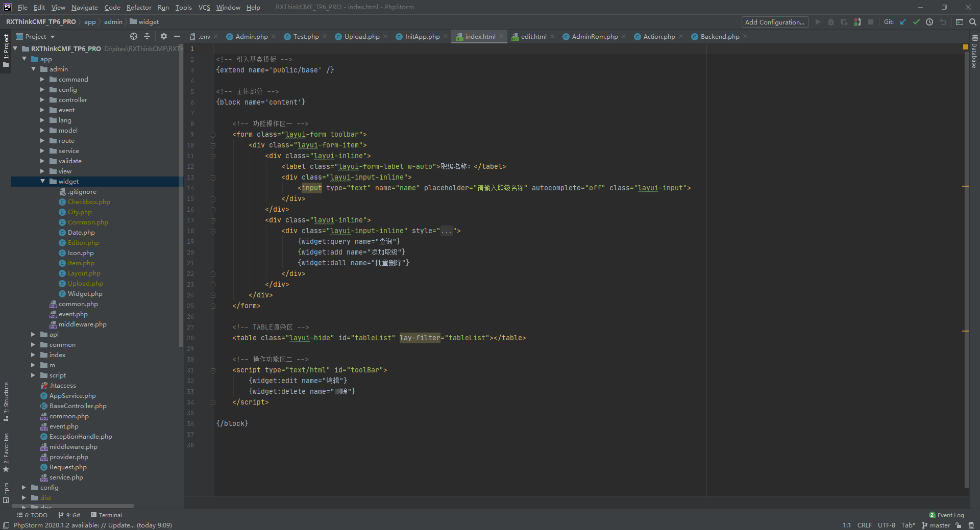Toggle the 1: Project side tab

(6, 51)
